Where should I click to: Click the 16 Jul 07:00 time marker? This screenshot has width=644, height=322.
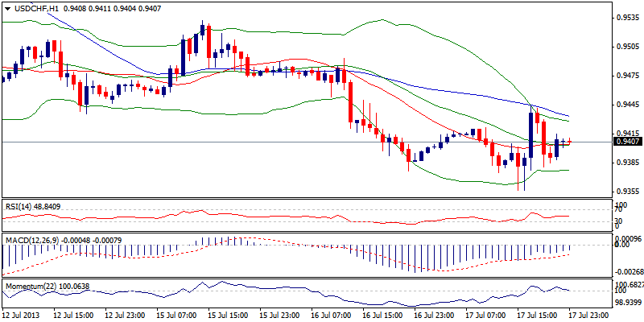click(332, 315)
